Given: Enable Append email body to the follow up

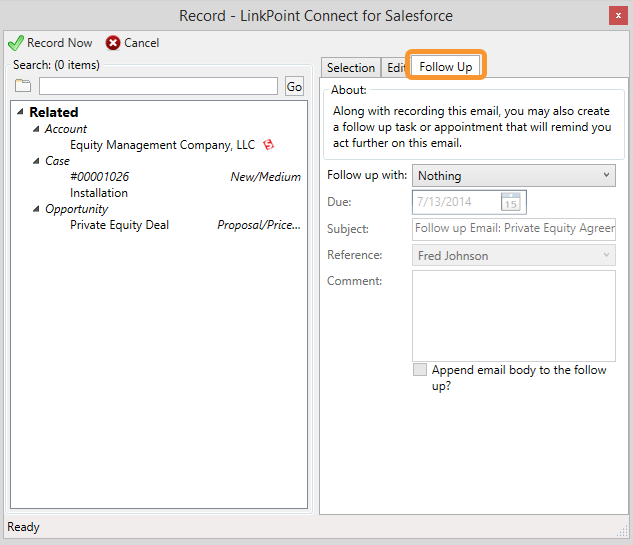Looking at the screenshot, I should (420, 369).
